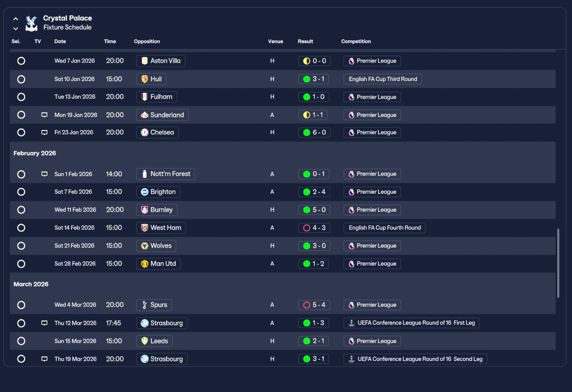The image size is (572, 392).
Task: Click the West Ham club badge
Action: (x=144, y=228)
